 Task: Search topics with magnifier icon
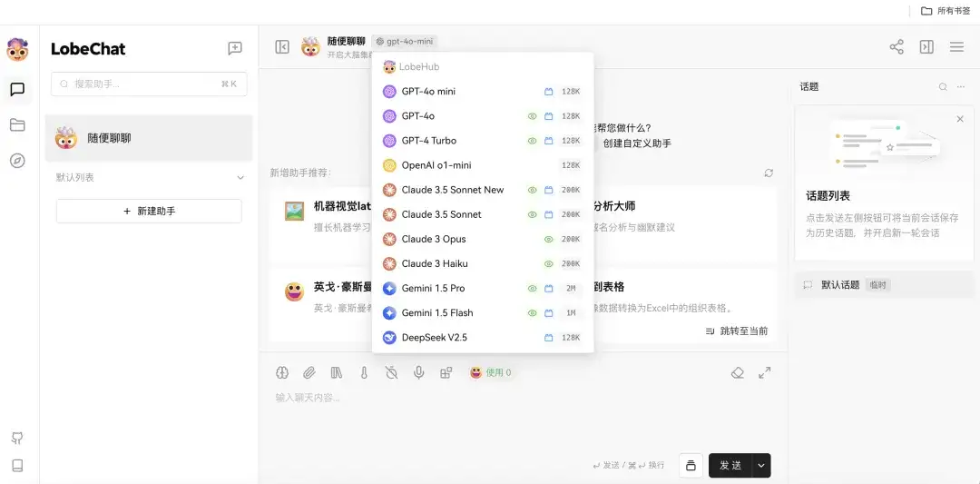pyautogui.click(x=943, y=87)
